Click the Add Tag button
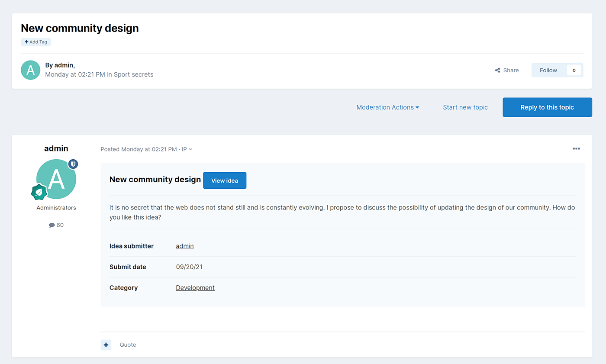606x364 pixels. pyautogui.click(x=36, y=42)
